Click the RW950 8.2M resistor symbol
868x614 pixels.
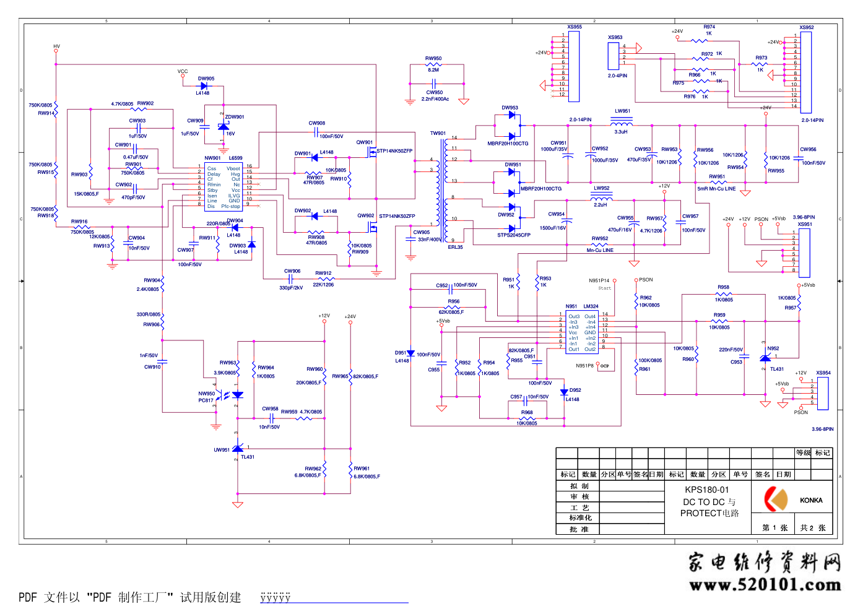pos(433,64)
